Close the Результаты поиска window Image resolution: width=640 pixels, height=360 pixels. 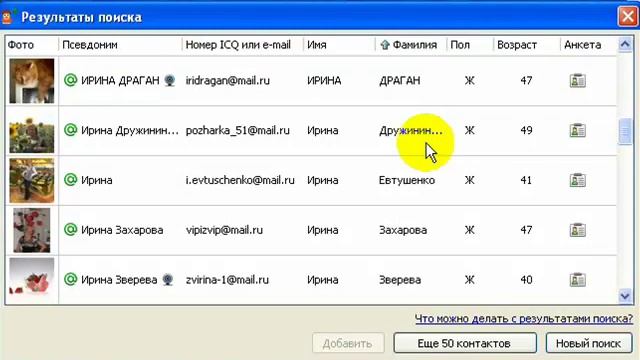coord(627,17)
